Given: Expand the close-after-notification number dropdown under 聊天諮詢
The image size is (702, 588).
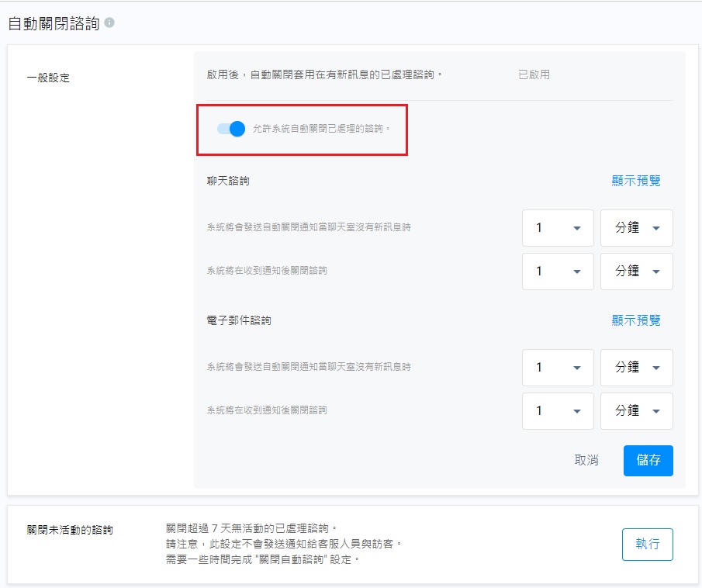Looking at the screenshot, I should 557,272.
